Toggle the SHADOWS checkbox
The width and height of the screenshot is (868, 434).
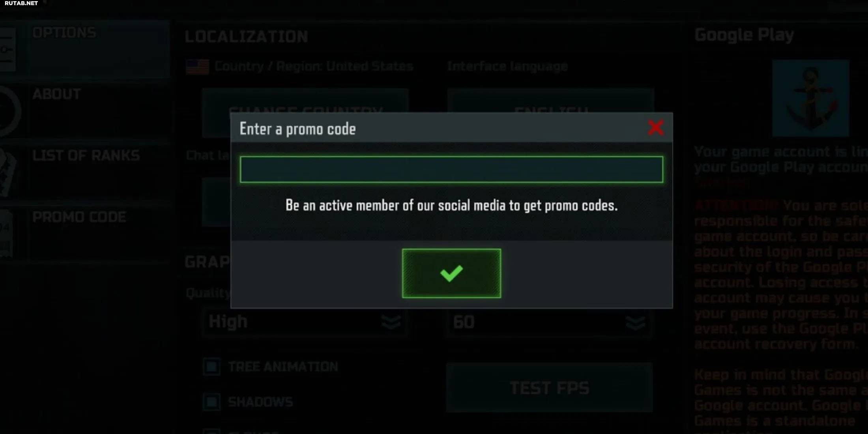(211, 402)
